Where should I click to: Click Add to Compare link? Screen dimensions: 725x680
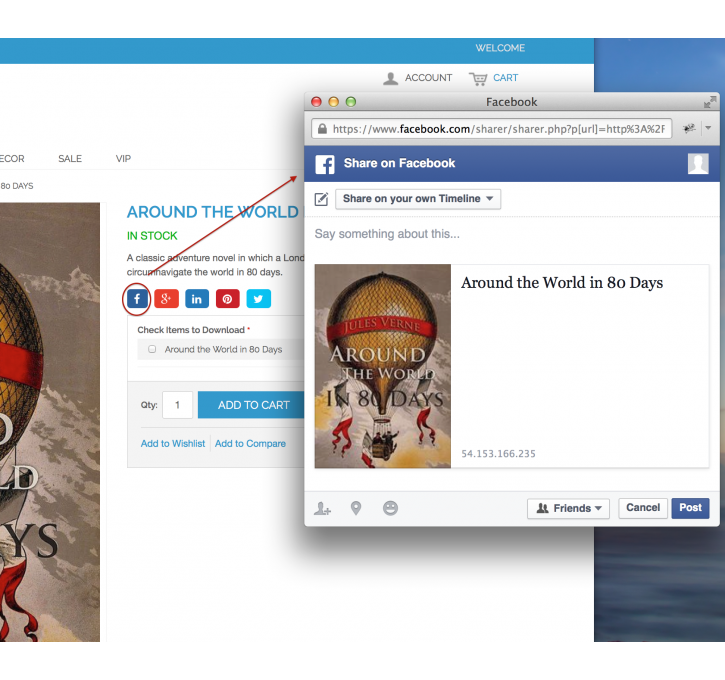click(250, 443)
